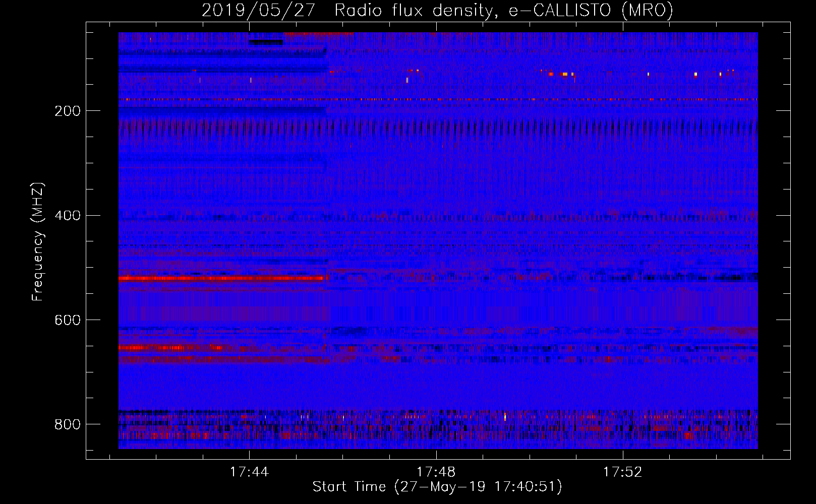816x504 pixels.
Task: Click the '200' frequency tick label
Action: point(68,111)
